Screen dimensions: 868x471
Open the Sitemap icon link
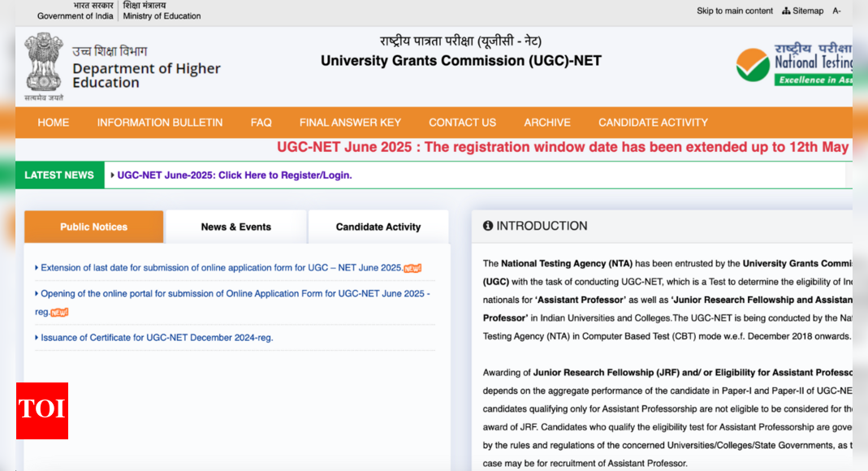786,11
